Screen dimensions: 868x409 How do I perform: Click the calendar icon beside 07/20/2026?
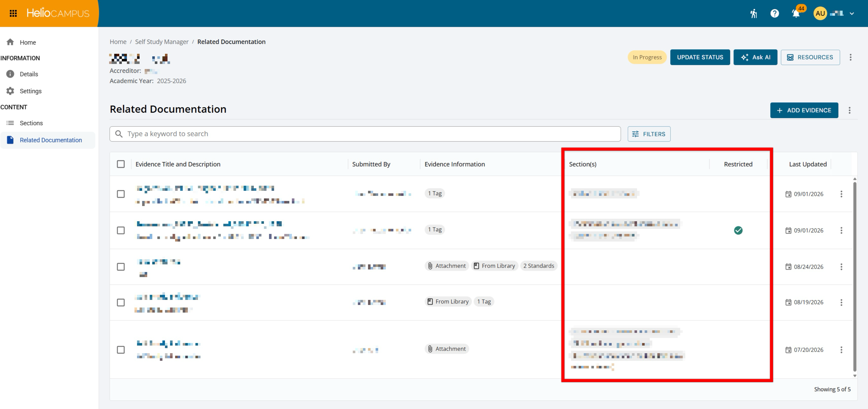pos(789,350)
